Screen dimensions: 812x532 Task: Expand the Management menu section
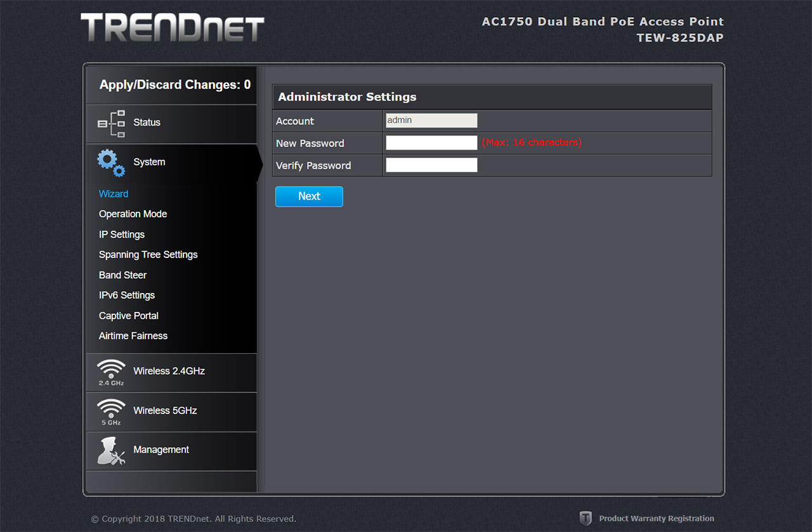161,450
